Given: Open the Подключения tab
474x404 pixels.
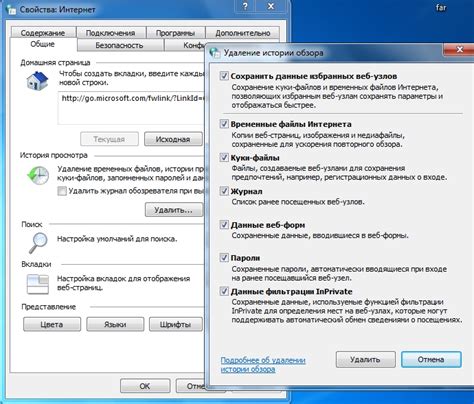Looking at the screenshot, I should [110, 33].
